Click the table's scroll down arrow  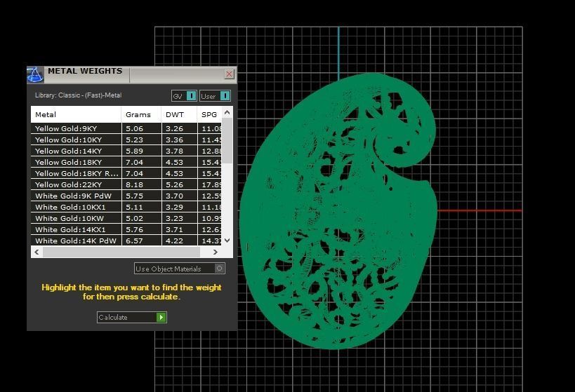pyautogui.click(x=227, y=241)
